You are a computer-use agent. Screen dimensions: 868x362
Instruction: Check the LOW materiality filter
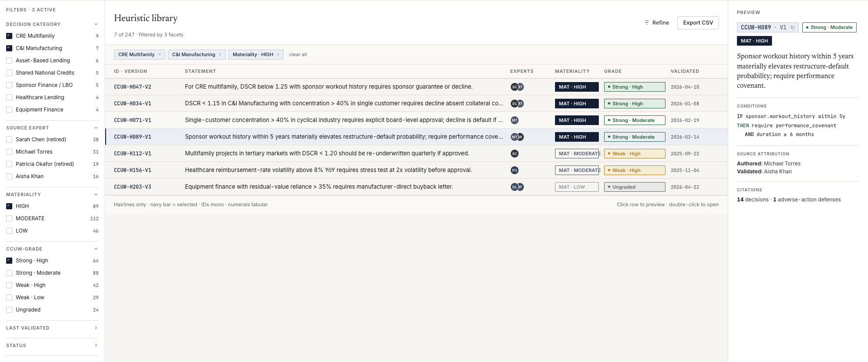(9, 231)
